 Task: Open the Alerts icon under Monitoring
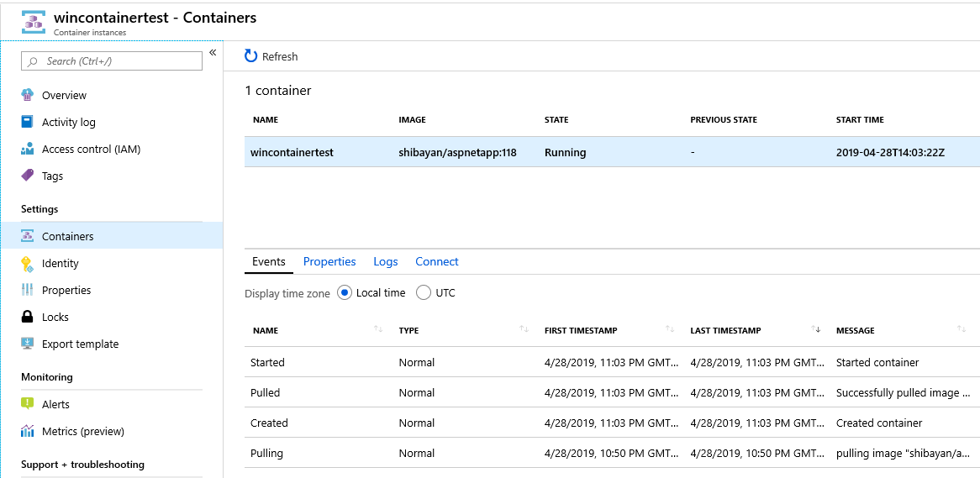pyautogui.click(x=28, y=404)
